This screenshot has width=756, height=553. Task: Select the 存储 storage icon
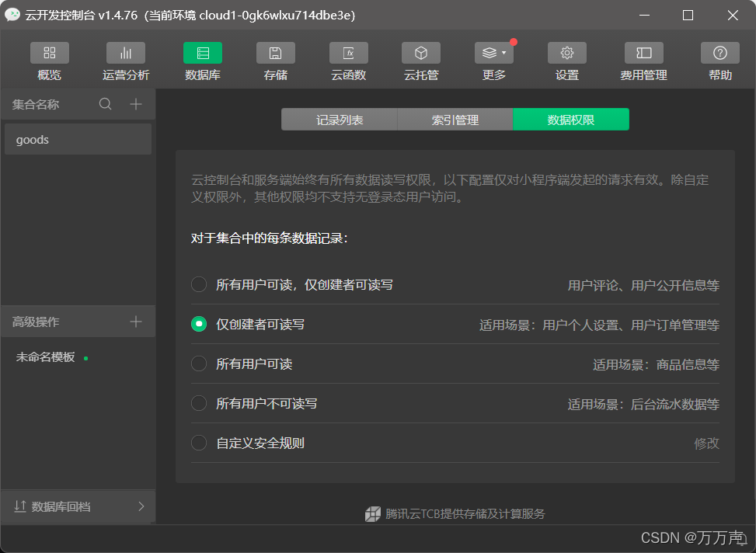point(275,54)
